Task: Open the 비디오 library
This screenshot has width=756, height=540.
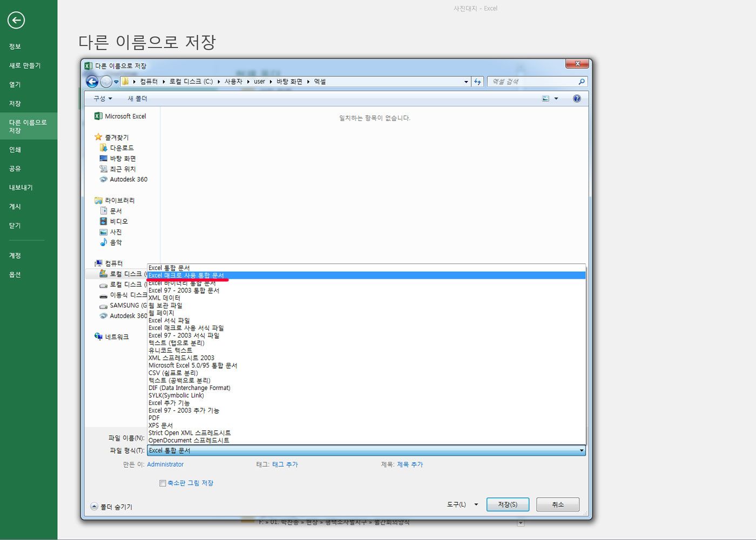Action: click(114, 221)
